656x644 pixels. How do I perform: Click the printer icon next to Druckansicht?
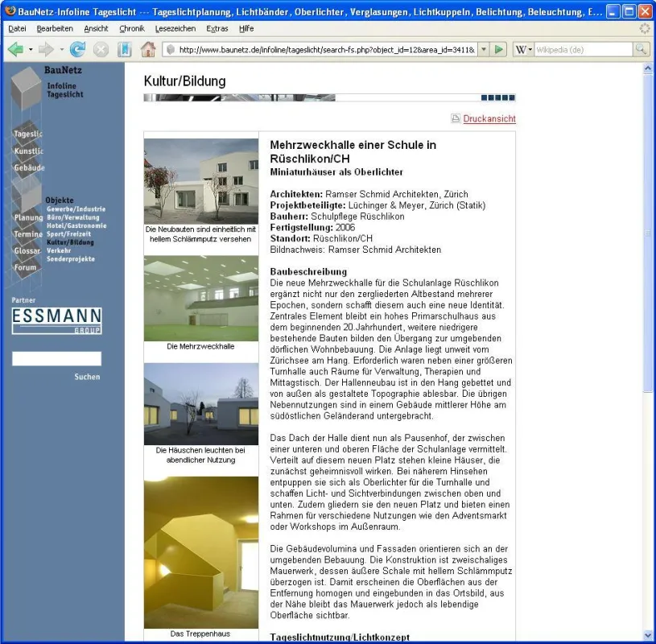[456, 118]
